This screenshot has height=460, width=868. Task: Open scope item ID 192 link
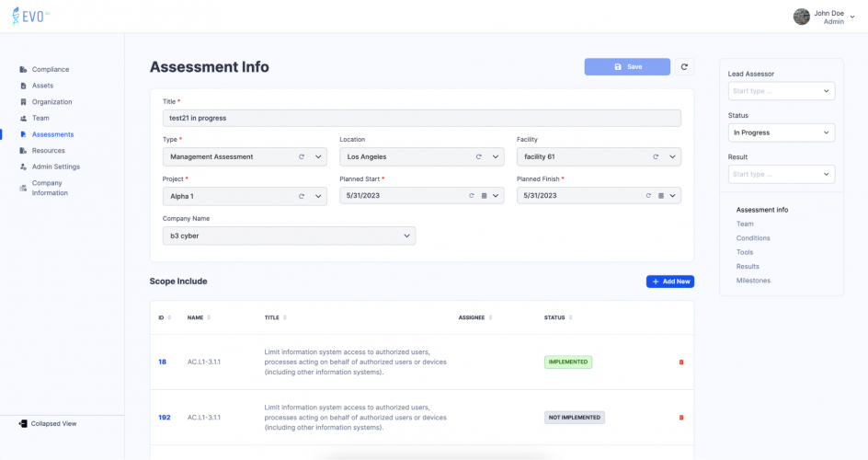pyautogui.click(x=165, y=418)
